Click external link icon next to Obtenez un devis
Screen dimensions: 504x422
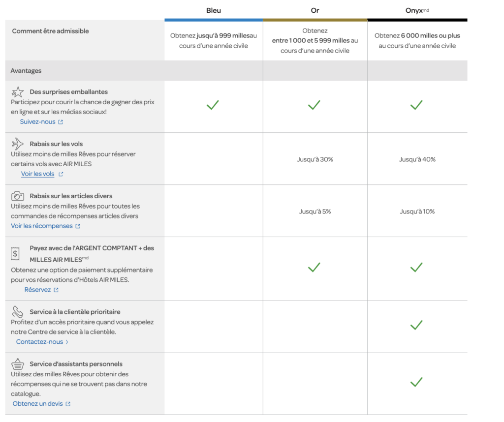click(x=68, y=404)
